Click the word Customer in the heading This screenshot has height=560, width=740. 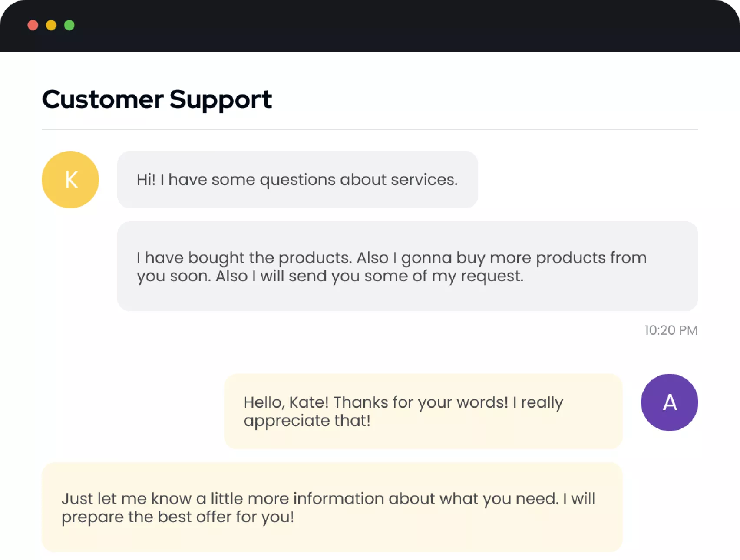click(103, 99)
